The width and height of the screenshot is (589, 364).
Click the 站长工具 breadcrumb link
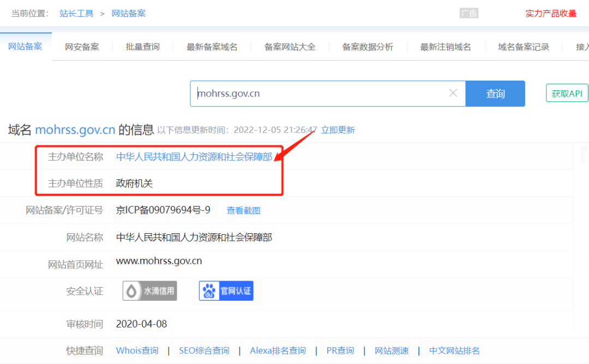(76, 14)
